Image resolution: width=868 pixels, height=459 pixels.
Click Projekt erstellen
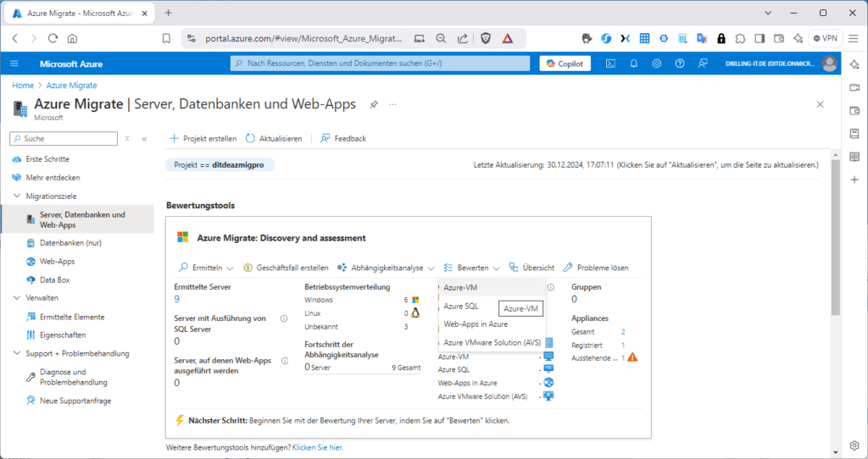click(x=203, y=139)
